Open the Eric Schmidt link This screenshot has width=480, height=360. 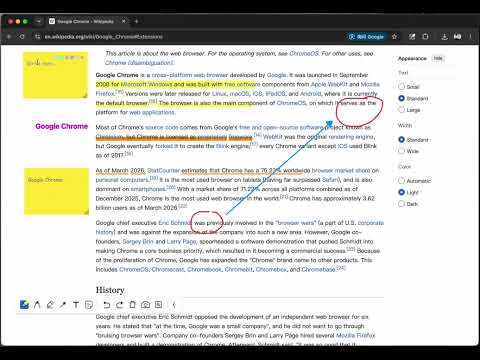[174, 223]
